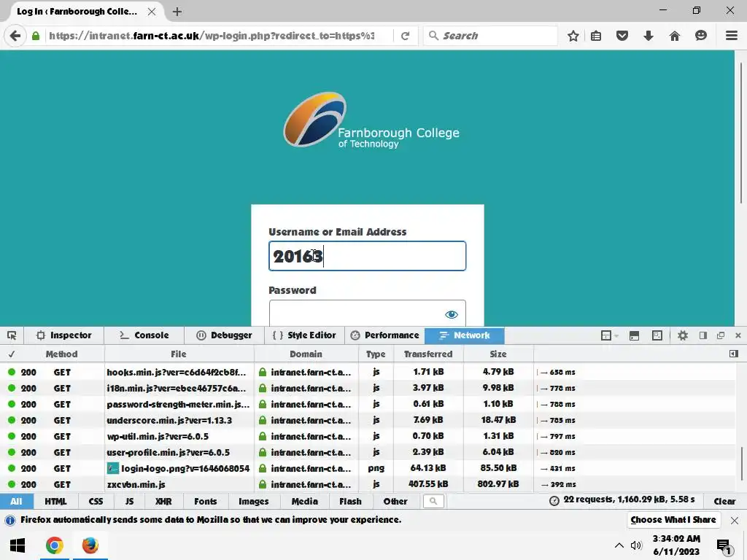Open the volume control in tray

click(636, 545)
